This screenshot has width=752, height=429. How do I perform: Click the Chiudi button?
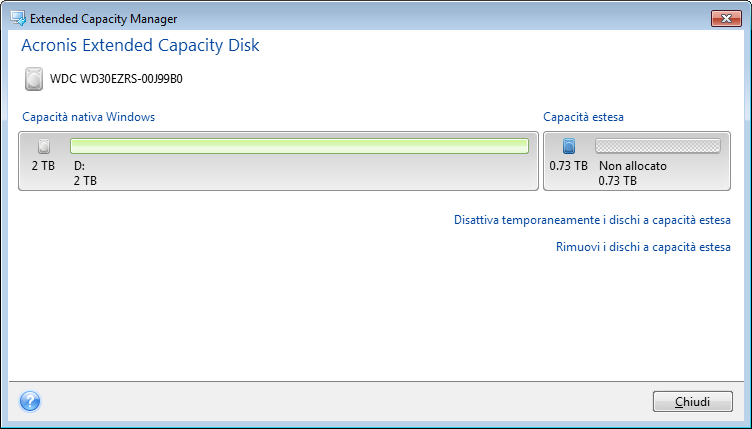click(x=692, y=402)
